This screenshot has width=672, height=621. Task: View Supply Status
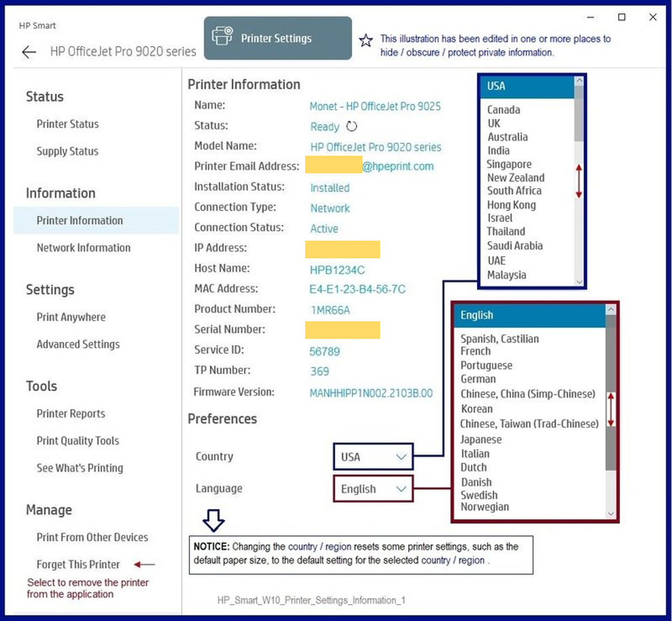(x=67, y=151)
